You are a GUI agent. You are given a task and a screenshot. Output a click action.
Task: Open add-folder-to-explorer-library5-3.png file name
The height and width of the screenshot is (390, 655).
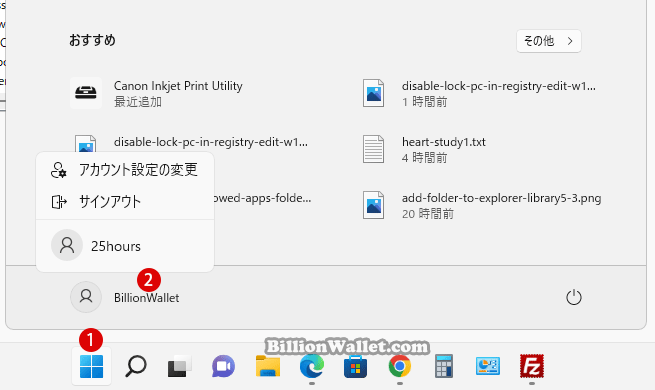click(x=501, y=198)
